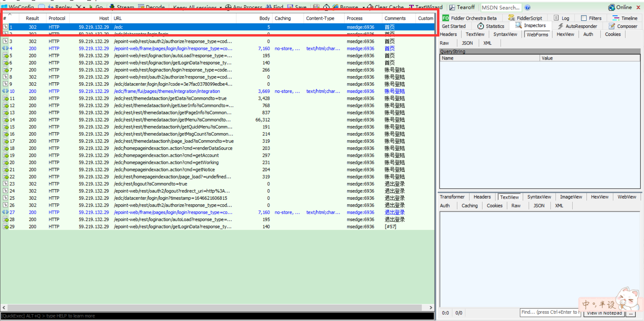Click the Any Process target picker
Viewport: 644px width, 321px height.
point(244,7)
